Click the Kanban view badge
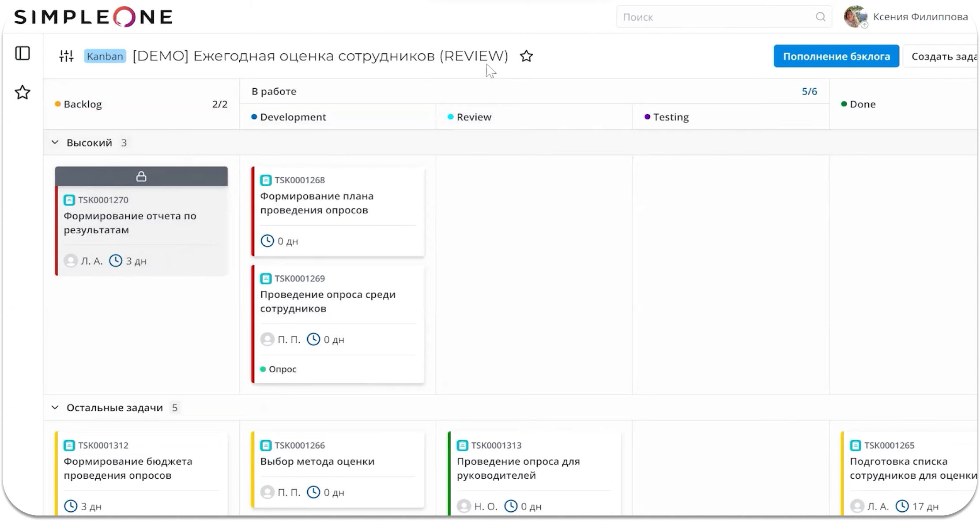Image resolution: width=980 pixels, height=521 pixels. [x=105, y=56]
